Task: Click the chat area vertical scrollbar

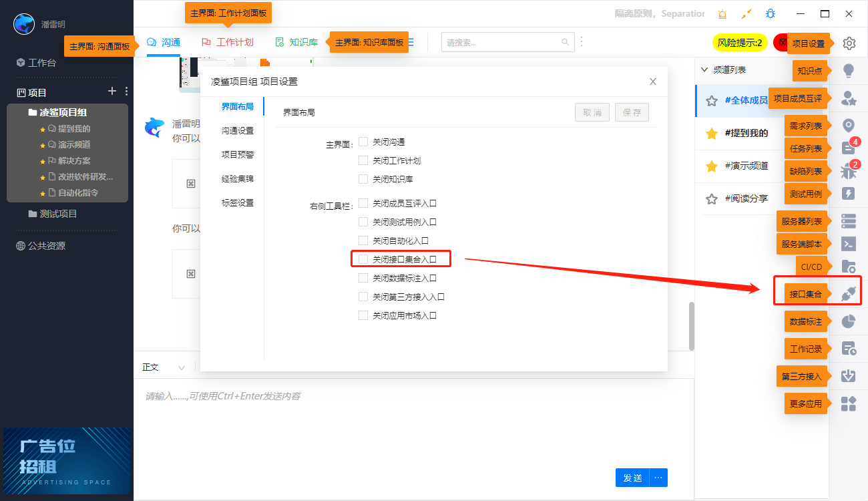Action: coord(692,325)
